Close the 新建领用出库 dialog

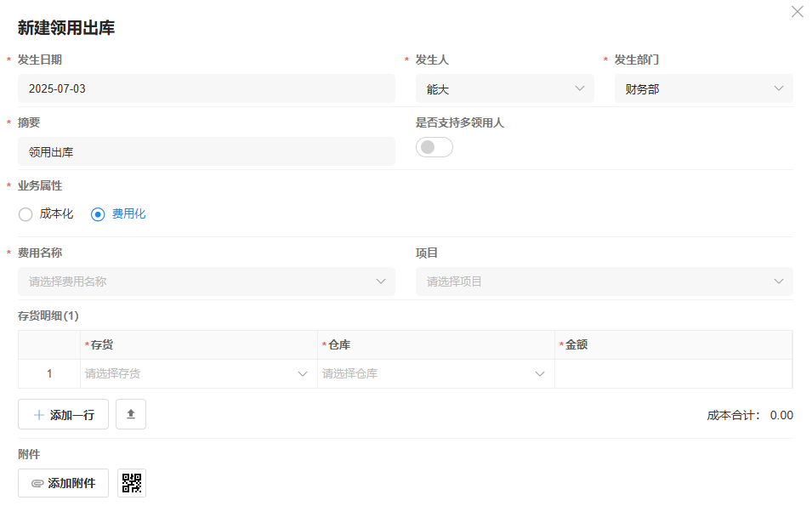pyautogui.click(x=797, y=12)
